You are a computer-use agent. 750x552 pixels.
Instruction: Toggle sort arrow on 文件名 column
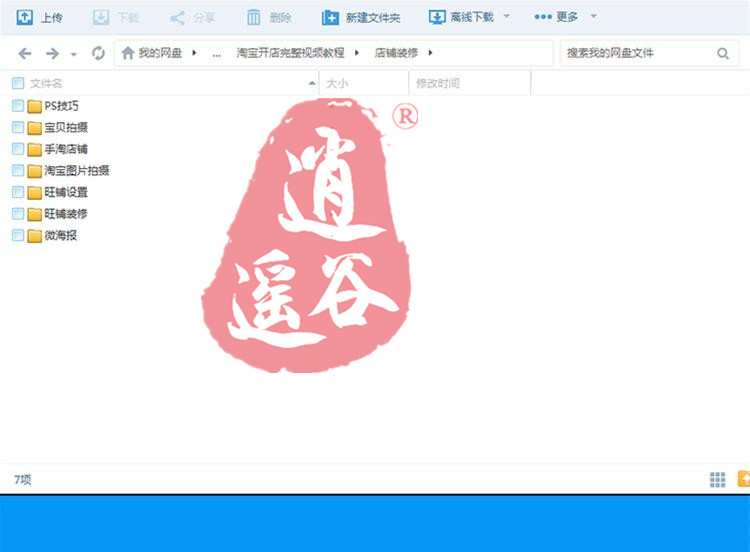click(x=312, y=83)
